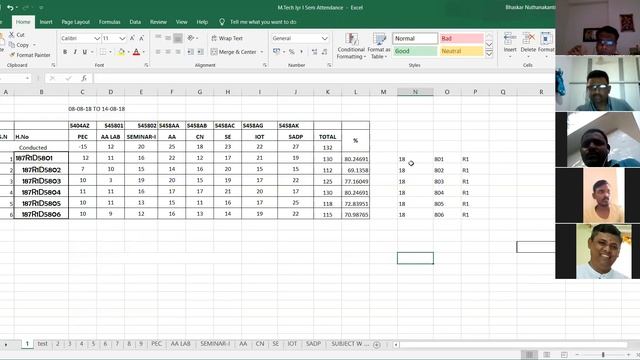
Task: Decrease indent icon
Action: pyautogui.click(x=191, y=52)
